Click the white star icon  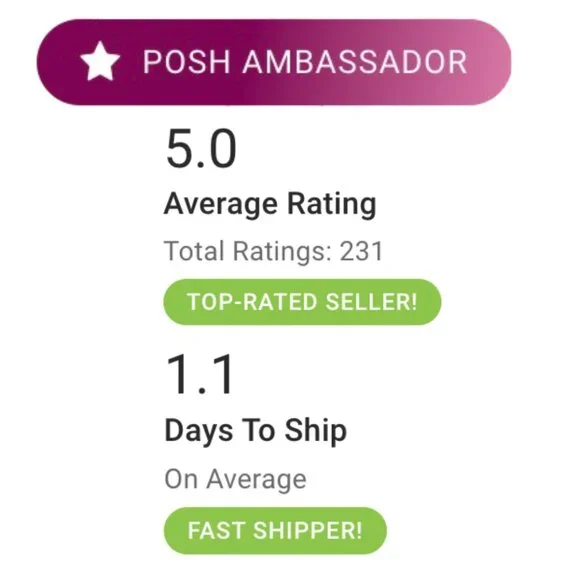[100, 61]
